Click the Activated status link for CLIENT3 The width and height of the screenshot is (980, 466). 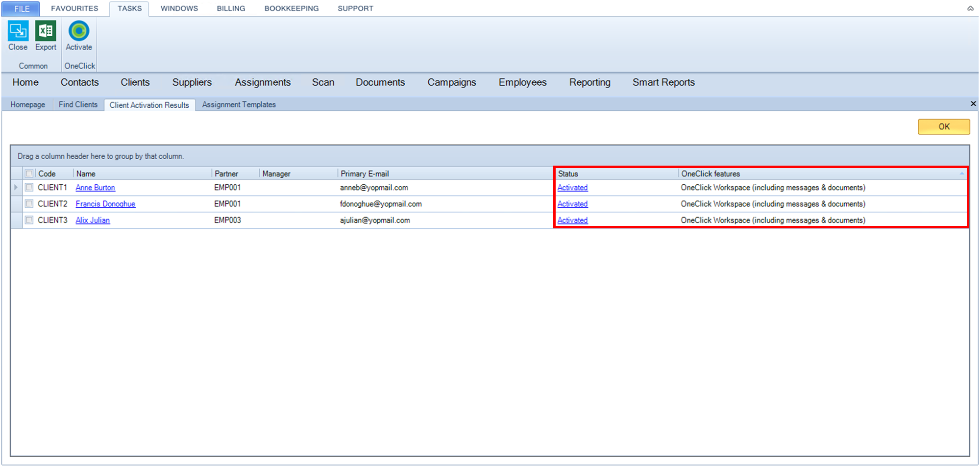572,220
